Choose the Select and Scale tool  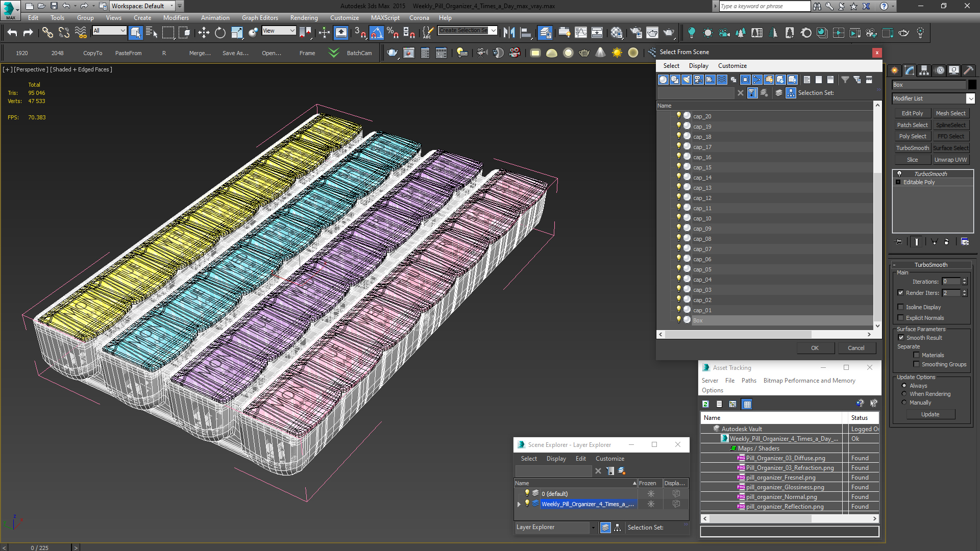point(237,33)
